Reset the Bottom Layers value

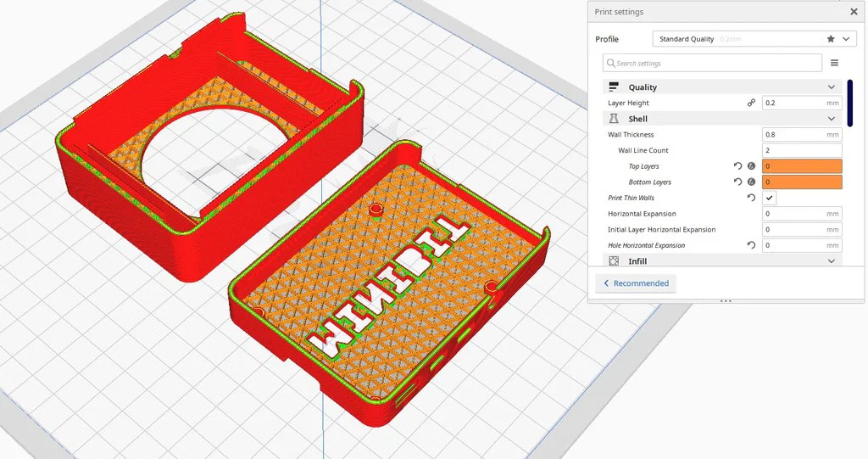737,182
